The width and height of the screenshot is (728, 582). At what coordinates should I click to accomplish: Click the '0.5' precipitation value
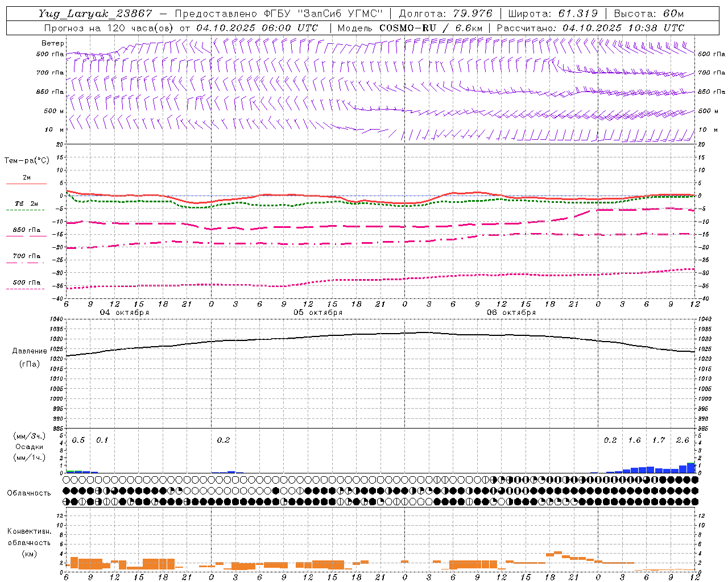click(78, 440)
